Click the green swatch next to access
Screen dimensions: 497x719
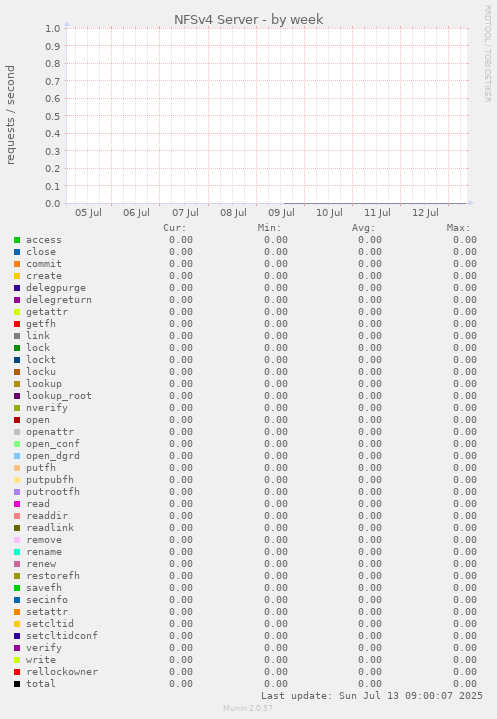[x=17, y=240]
